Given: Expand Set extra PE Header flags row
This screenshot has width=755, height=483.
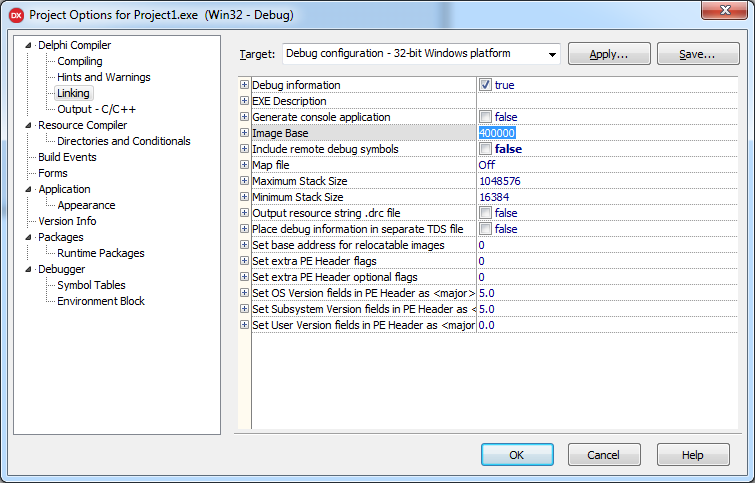Looking at the screenshot, I should pyautogui.click(x=244, y=261).
